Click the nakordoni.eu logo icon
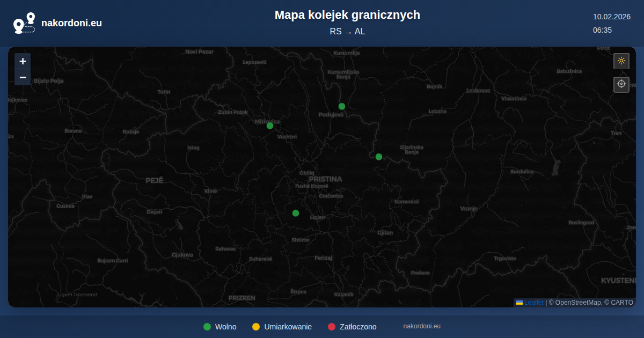The image size is (644, 338). [24, 23]
